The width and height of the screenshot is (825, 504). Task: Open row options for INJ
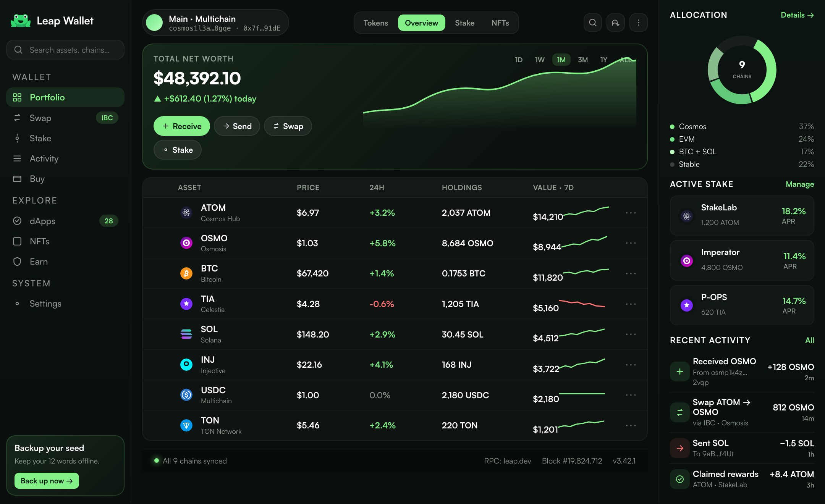(631, 365)
